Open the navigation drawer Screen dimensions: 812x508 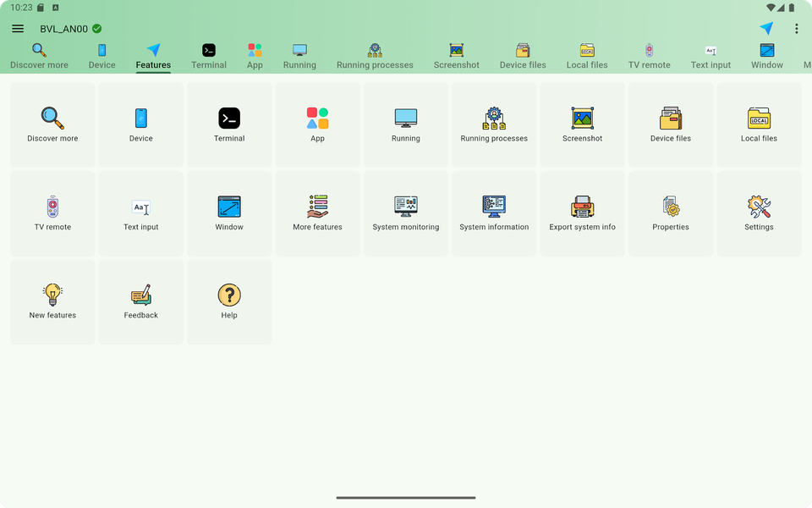[18, 28]
